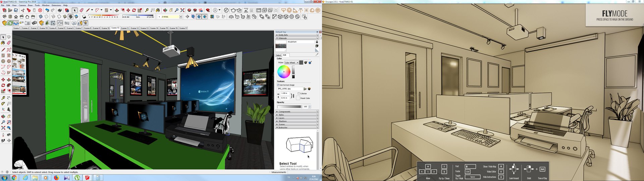Viewport: 644px width, 181px height.
Task: Open Enscape sound toggle icon
Action: [60, 23]
